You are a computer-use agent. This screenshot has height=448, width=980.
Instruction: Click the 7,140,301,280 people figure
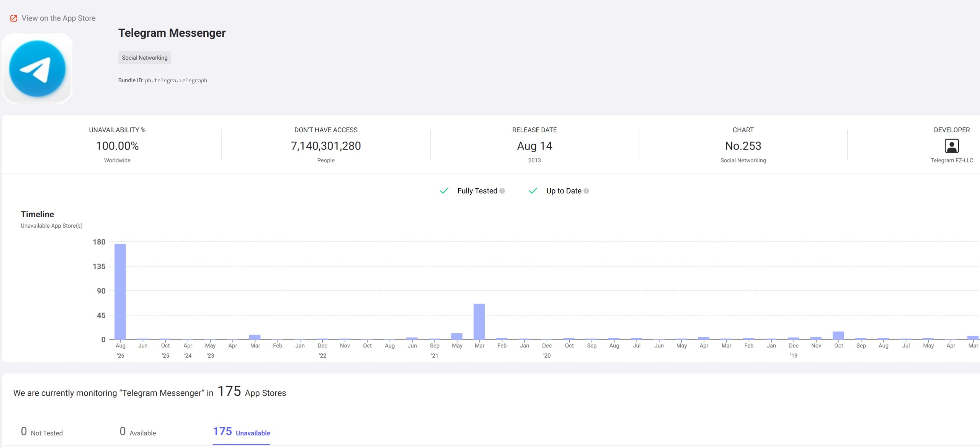point(326,146)
